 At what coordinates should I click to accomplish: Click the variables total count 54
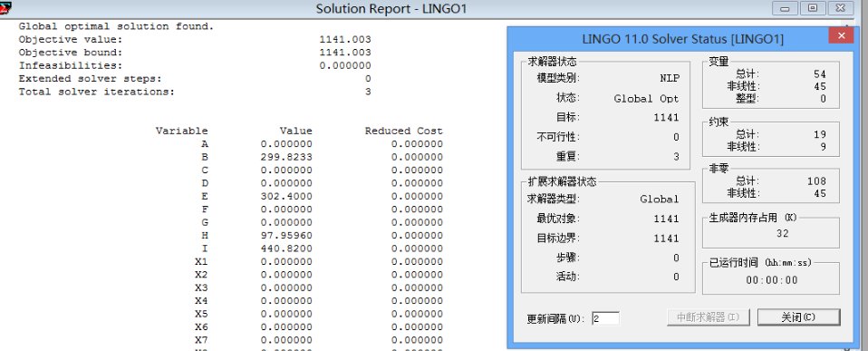coord(820,73)
